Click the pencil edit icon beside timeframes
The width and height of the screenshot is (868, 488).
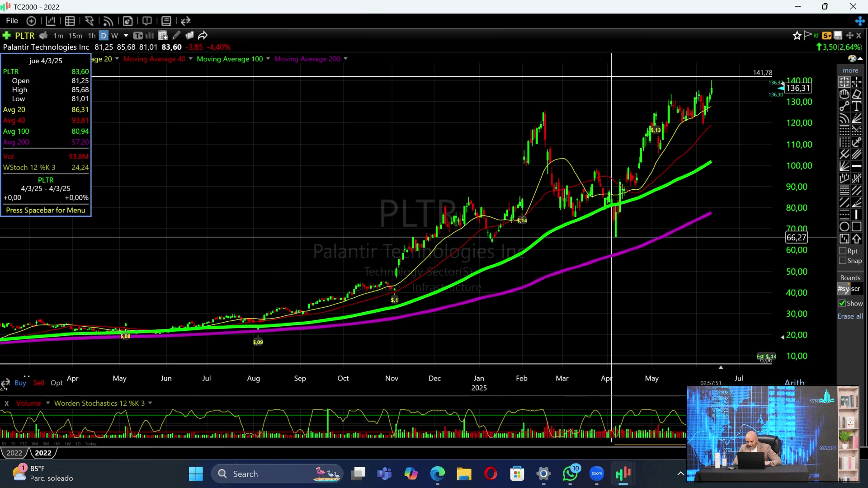pos(176,35)
